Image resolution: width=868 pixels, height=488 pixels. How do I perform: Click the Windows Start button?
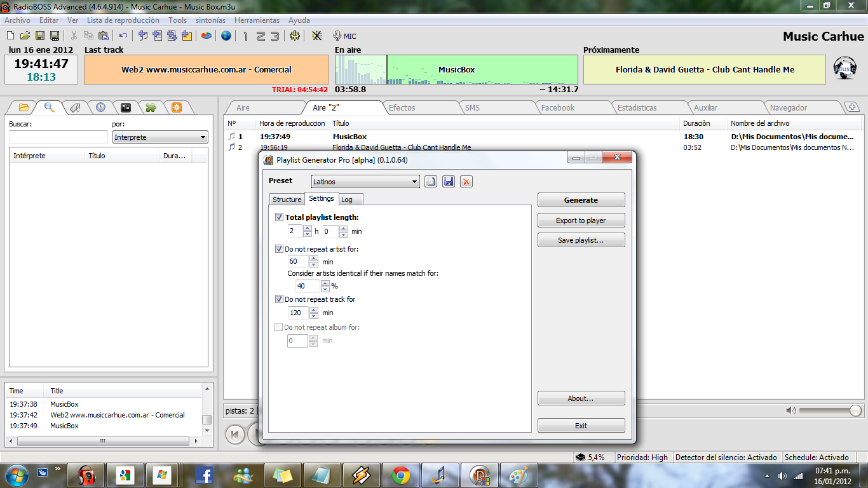[16, 475]
